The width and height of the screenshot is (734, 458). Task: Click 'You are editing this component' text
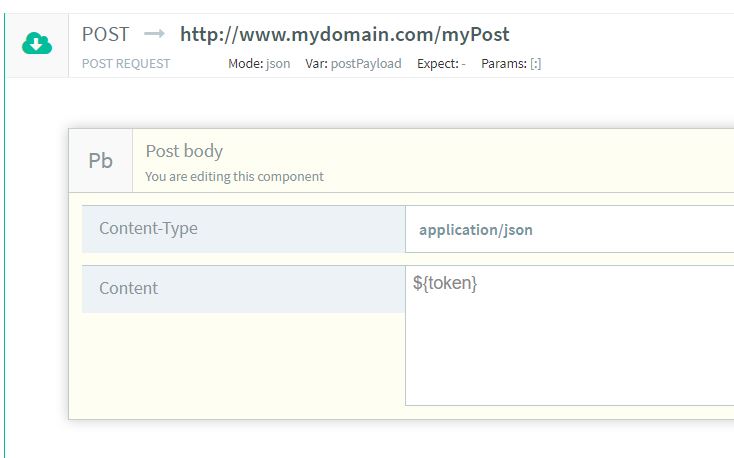[234, 176]
